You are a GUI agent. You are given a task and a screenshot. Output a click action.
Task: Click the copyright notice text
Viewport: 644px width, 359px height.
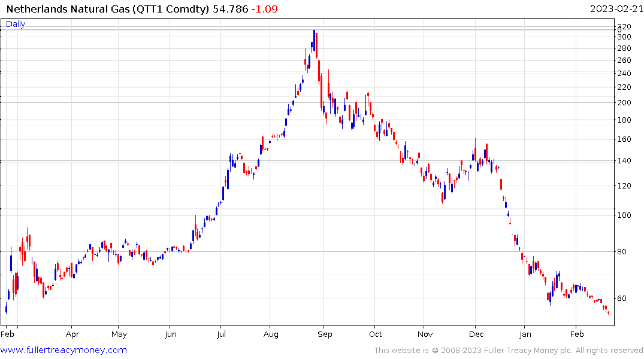click(509, 351)
